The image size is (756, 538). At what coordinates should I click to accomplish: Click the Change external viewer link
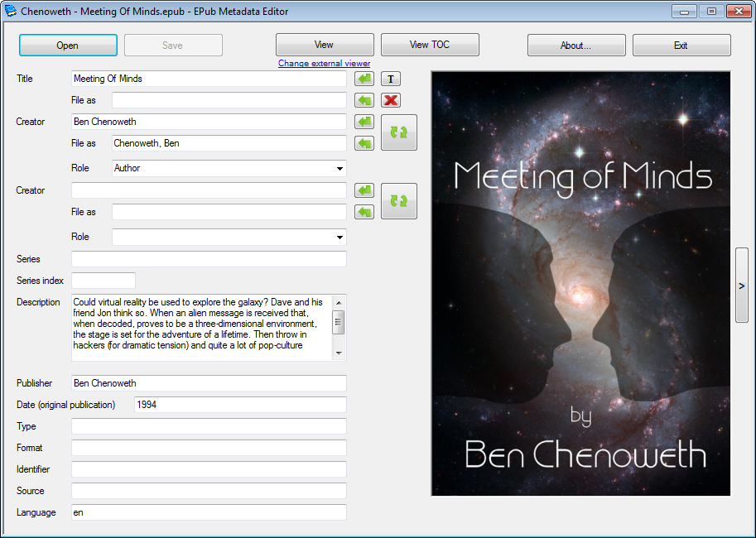tap(324, 64)
